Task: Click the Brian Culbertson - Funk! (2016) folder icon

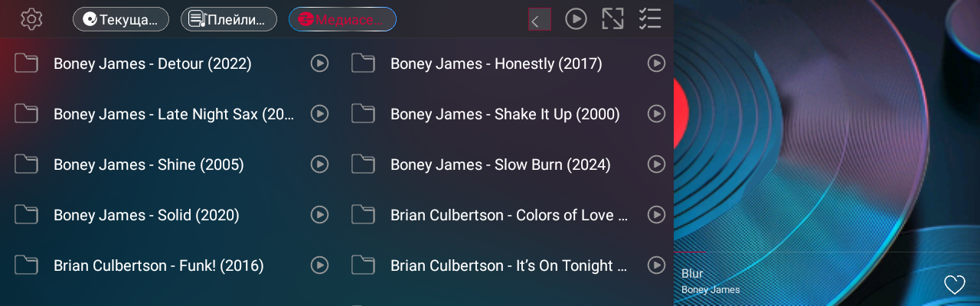Action: point(26,265)
